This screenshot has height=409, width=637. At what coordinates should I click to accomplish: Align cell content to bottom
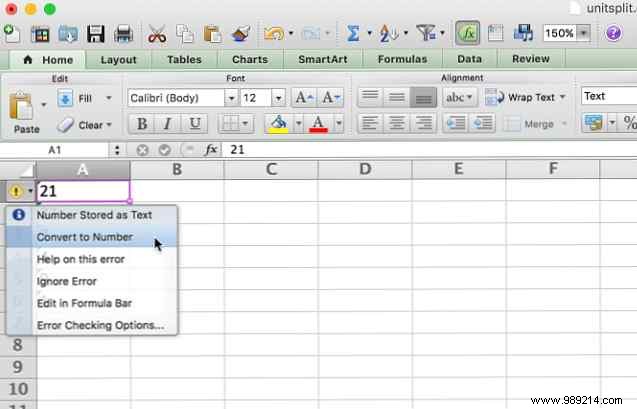click(x=423, y=97)
